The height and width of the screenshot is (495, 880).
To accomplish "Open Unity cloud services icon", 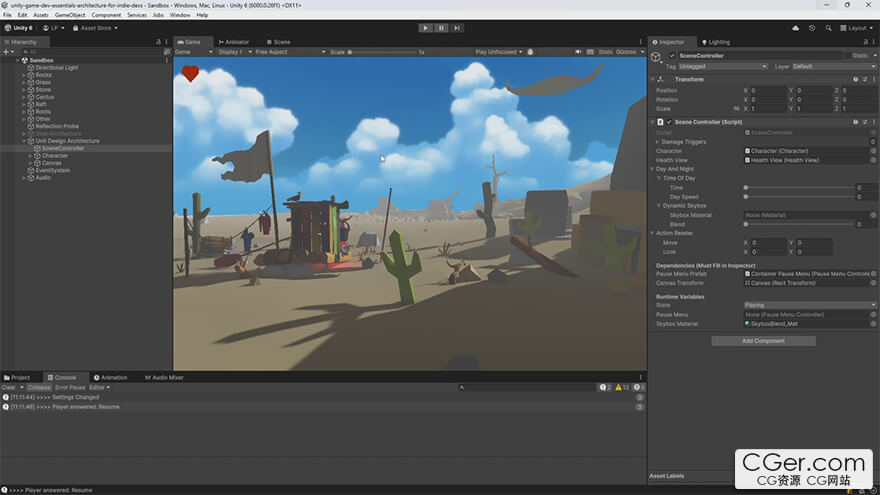I will (x=793, y=28).
